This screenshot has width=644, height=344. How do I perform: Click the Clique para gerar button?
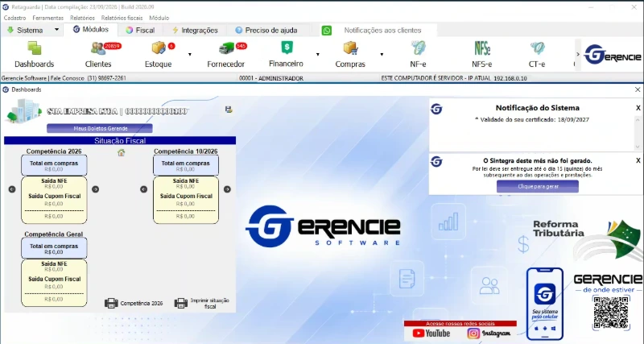coord(538,187)
